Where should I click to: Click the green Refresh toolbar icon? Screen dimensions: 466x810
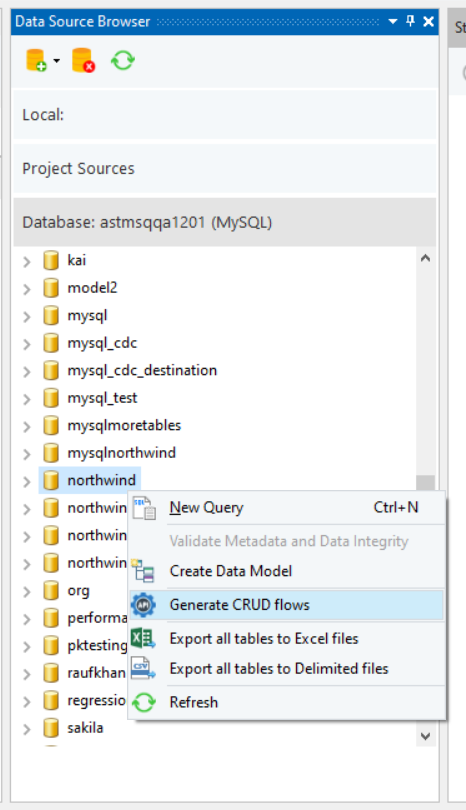pos(123,60)
